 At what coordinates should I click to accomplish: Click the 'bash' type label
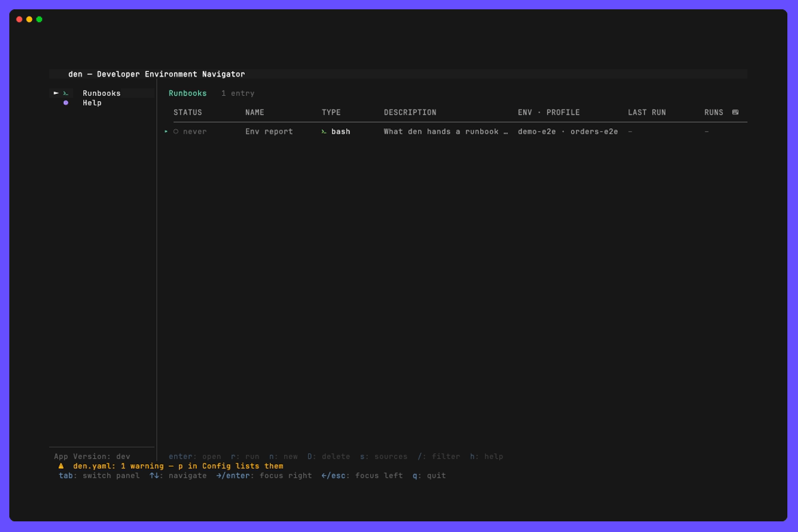point(340,132)
